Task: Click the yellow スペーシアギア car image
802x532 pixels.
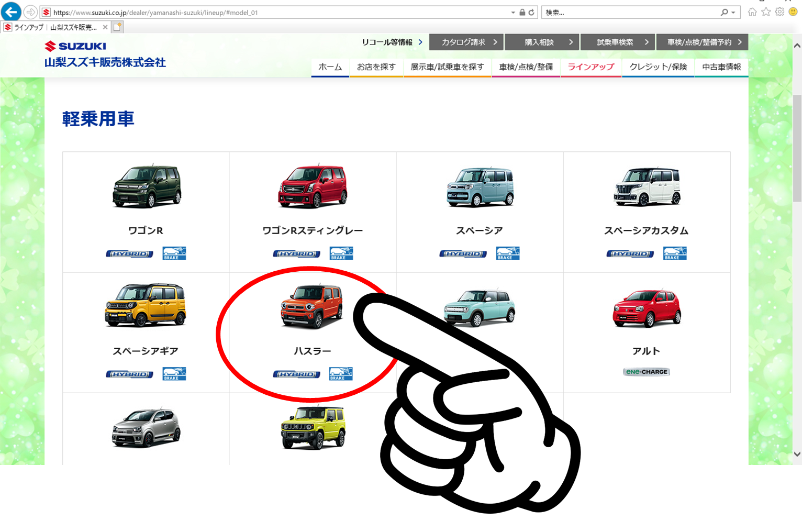Action: click(x=146, y=305)
